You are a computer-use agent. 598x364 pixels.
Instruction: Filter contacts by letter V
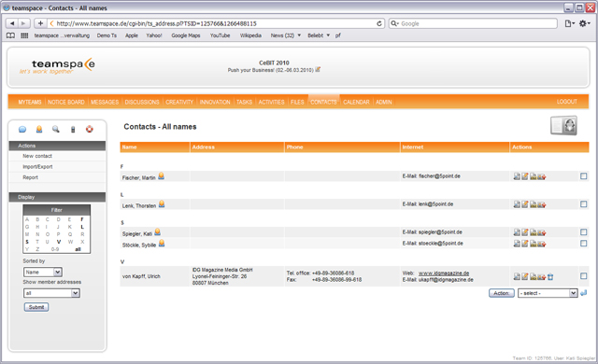(58, 242)
